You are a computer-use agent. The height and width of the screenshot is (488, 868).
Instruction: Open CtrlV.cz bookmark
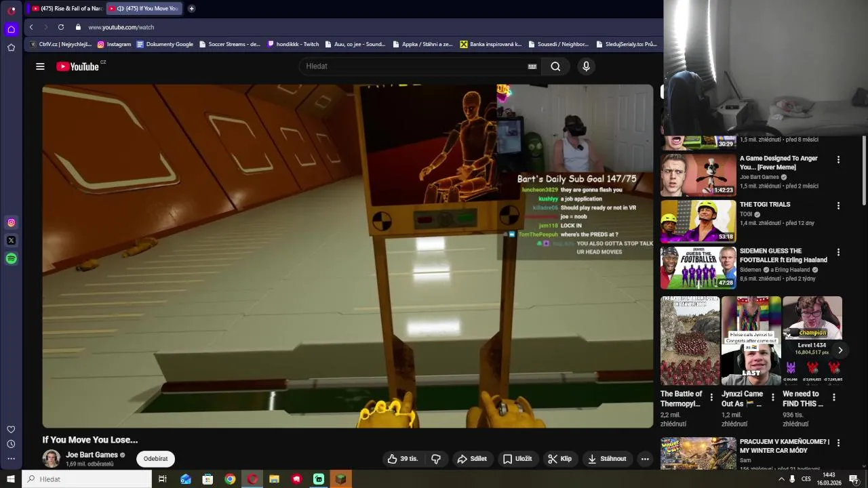pyautogui.click(x=60, y=44)
